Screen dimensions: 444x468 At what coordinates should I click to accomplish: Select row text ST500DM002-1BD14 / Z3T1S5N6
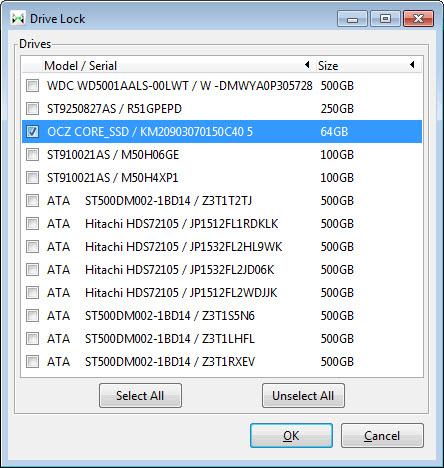170,316
